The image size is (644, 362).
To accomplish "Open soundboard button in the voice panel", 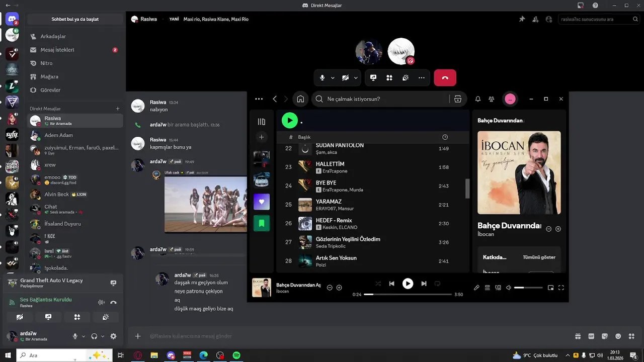I will pos(106,317).
